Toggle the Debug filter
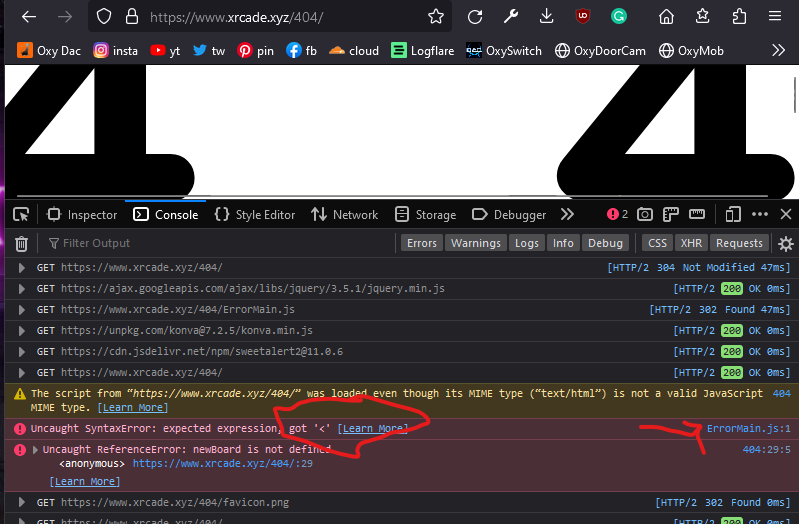 point(605,243)
